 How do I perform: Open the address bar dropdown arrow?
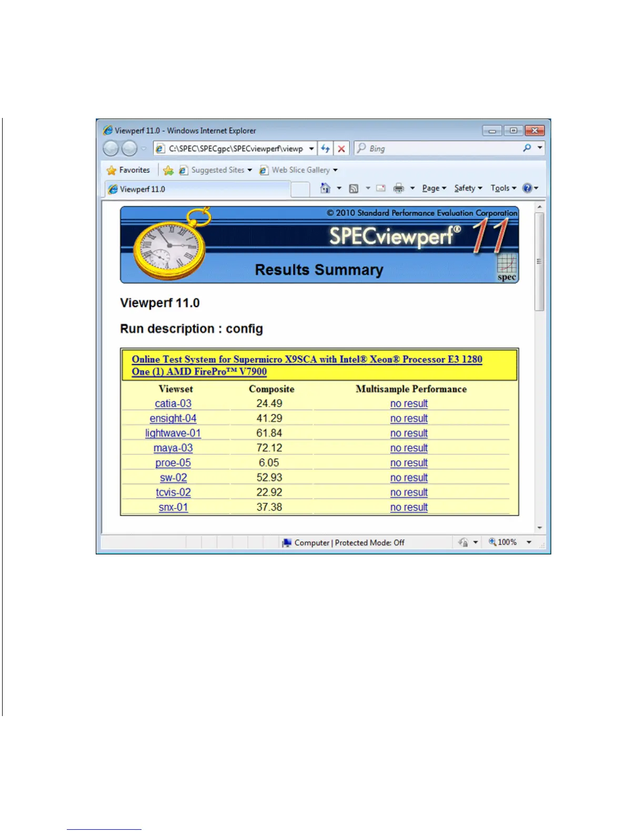point(311,148)
